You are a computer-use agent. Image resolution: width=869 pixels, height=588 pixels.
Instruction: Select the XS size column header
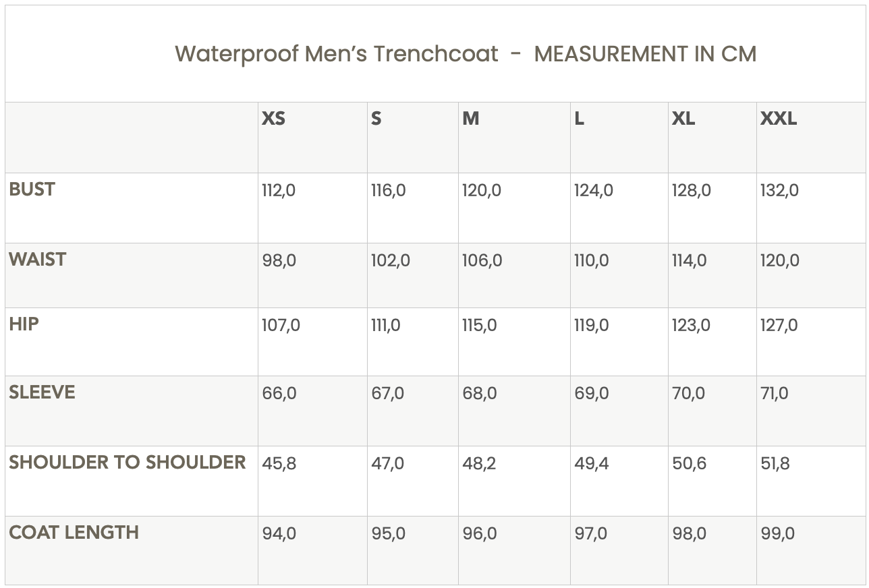pos(273,119)
